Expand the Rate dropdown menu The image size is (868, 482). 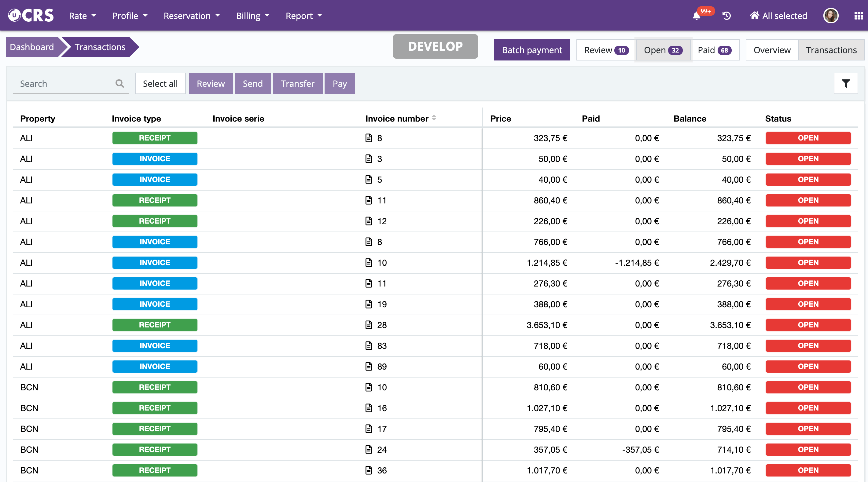[83, 16]
